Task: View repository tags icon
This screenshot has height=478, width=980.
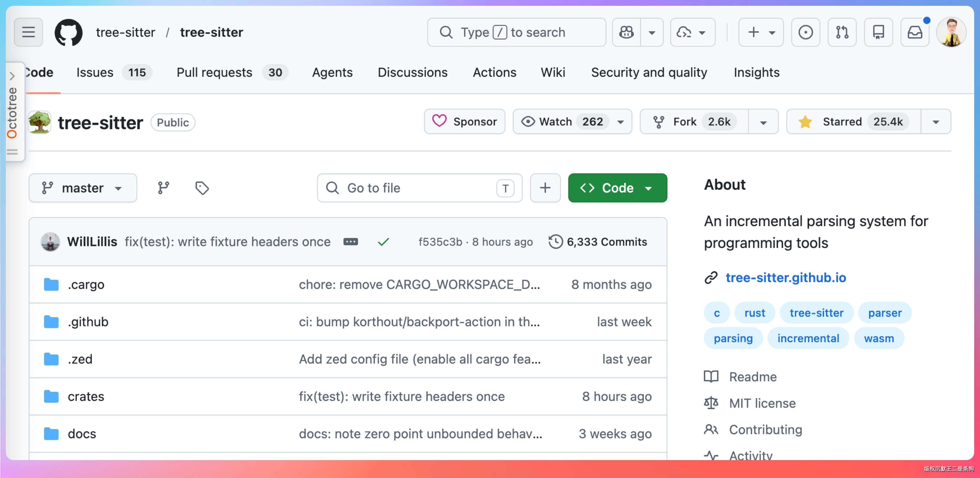Action: coord(202,188)
